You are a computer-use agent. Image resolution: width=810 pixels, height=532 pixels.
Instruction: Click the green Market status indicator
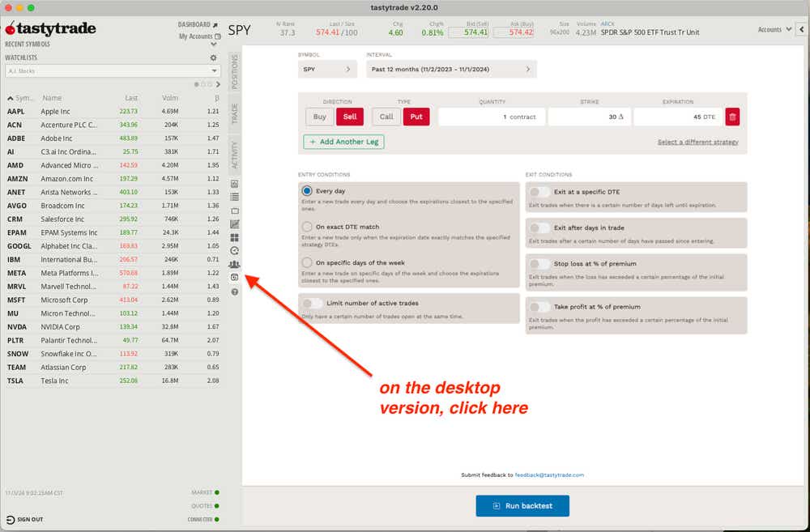[217, 493]
